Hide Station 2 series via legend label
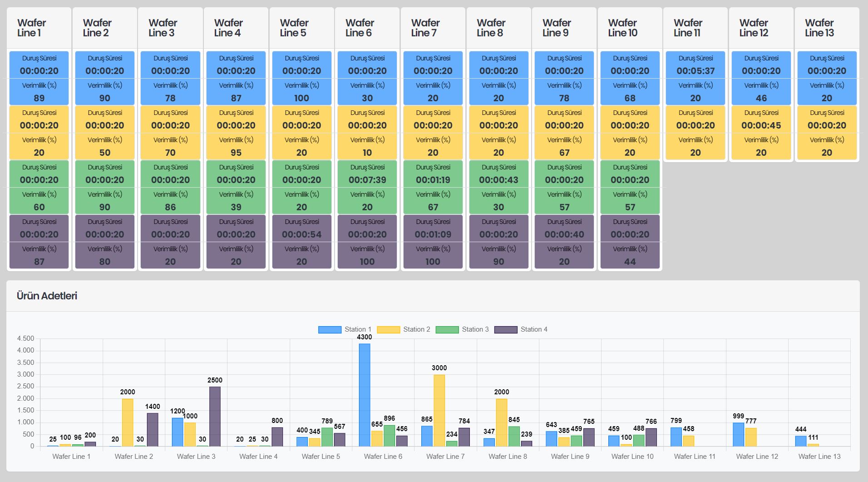Image resolution: width=868 pixels, height=482 pixels. pyautogui.click(x=416, y=329)
